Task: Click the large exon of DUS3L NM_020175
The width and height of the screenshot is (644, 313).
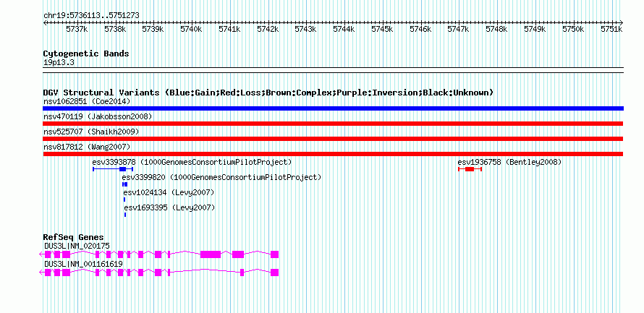Action: pyautogui.click(x=211, y=254)
